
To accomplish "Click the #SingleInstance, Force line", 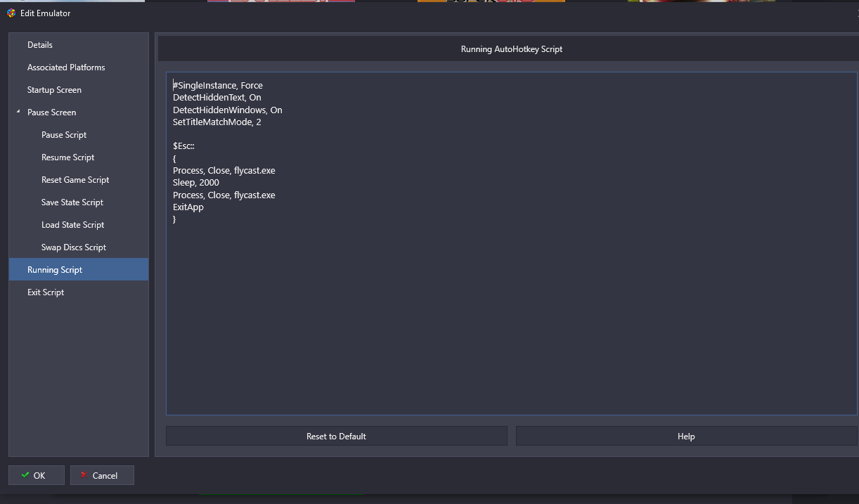I will (x=218, y=86).
